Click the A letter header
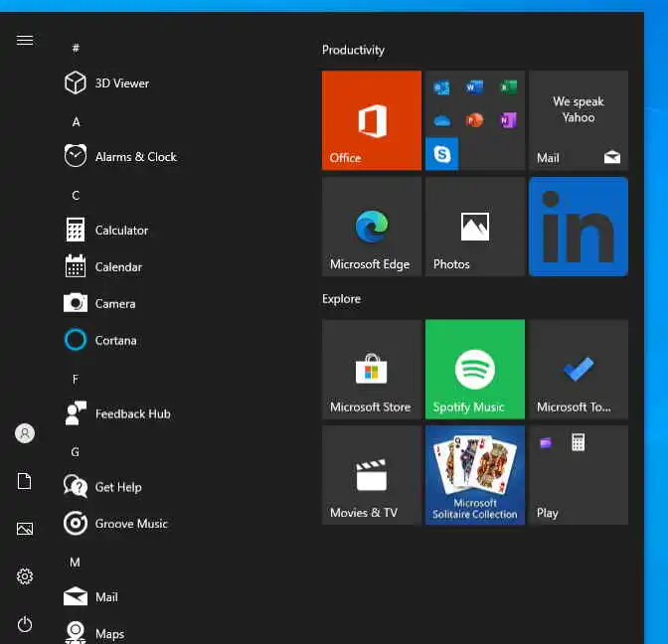The image size is (668, 644). pyautogui.click(x=76, y=122)
